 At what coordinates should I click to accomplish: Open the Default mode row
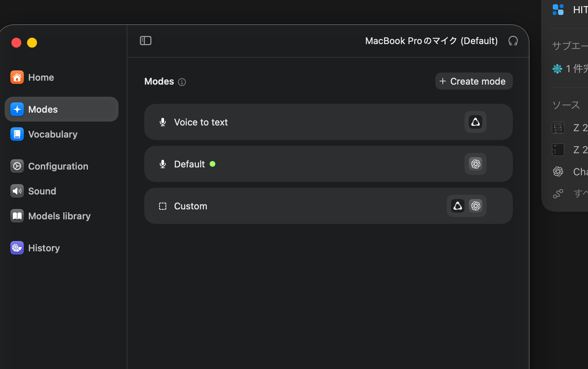328,164
